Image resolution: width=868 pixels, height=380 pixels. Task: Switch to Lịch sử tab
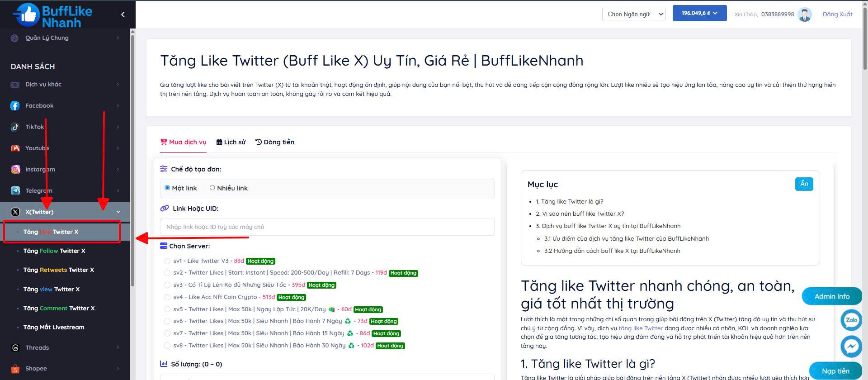(231, 142)
